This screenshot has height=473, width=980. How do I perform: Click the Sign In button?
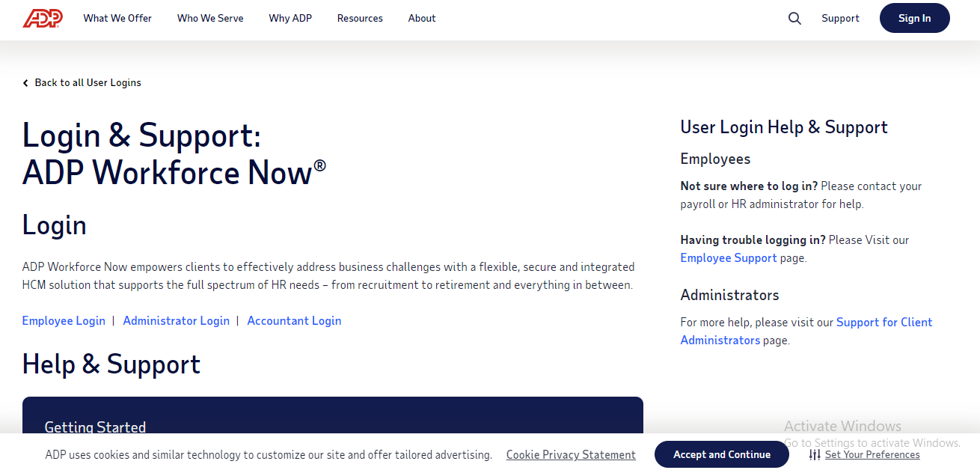click(914, 18)
